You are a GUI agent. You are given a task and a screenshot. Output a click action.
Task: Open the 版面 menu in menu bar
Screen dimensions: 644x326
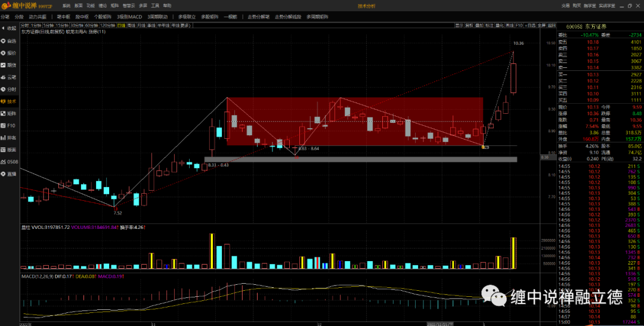tap(79, 6)
